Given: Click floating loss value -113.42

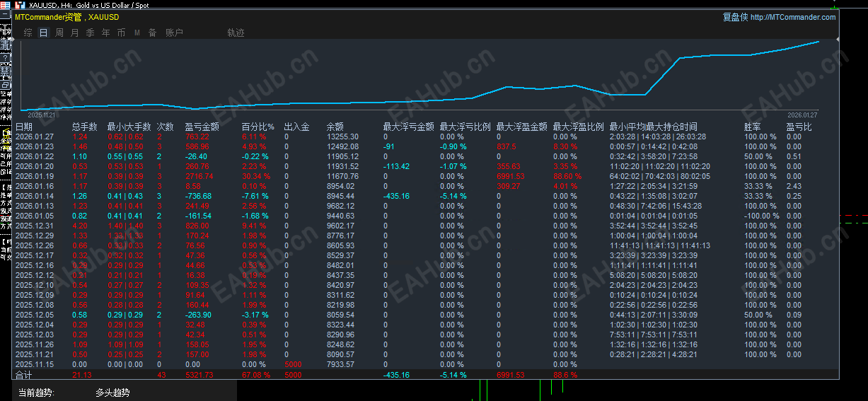Looking at the screenshot, I should coord(396,166).
